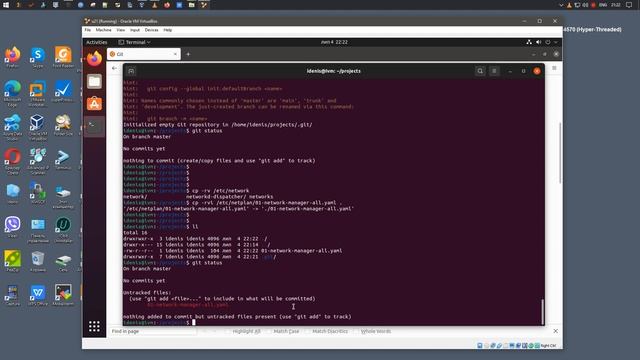Open Ubuntu power menu icon in top bar
Viewport: 640px width, 360px height.
548,42
